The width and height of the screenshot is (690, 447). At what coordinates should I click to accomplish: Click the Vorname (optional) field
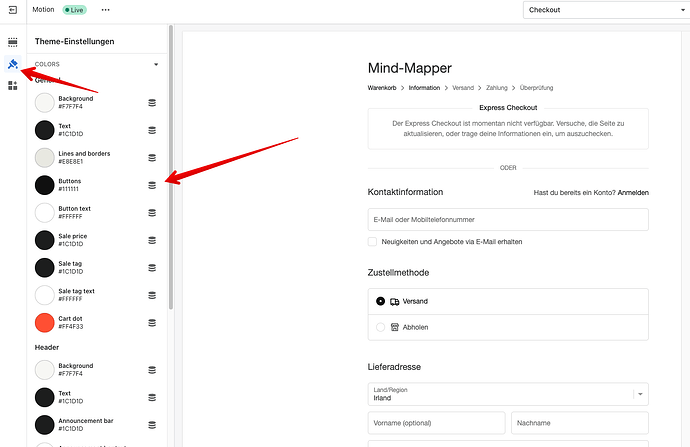click(437, 423)
